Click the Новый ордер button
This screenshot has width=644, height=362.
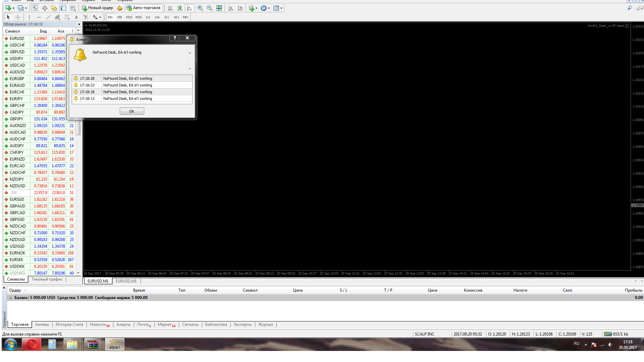click(x=98, y=8)
